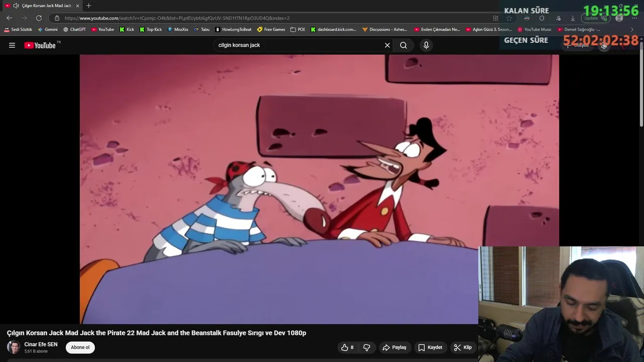The image size is (644, 362).
Task: Go to YouTube home via the logo
Action: [40, 45]
